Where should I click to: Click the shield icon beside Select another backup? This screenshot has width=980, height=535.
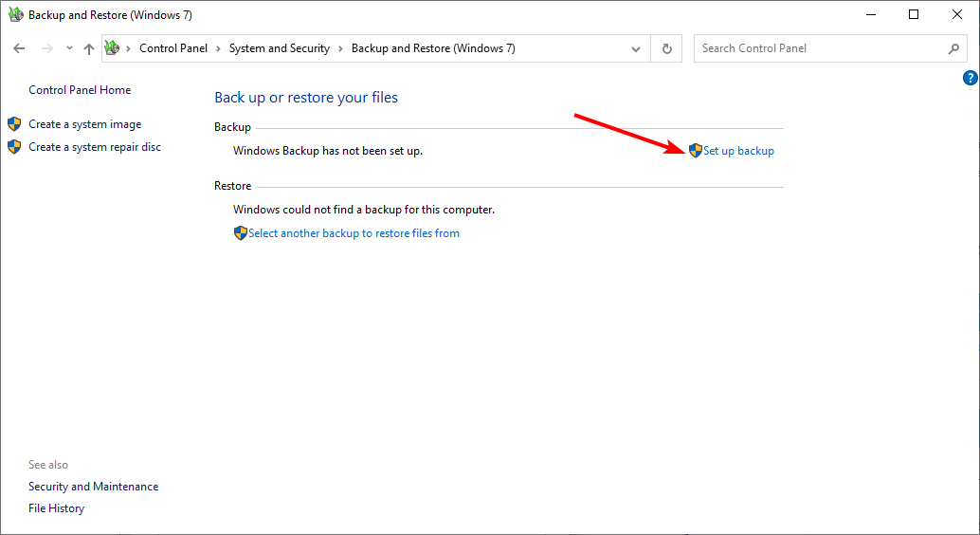(x=241, y=233)
